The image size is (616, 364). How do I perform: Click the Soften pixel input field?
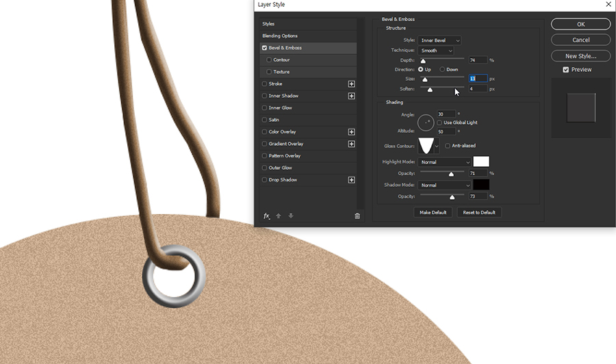click(x=478, y=89)
